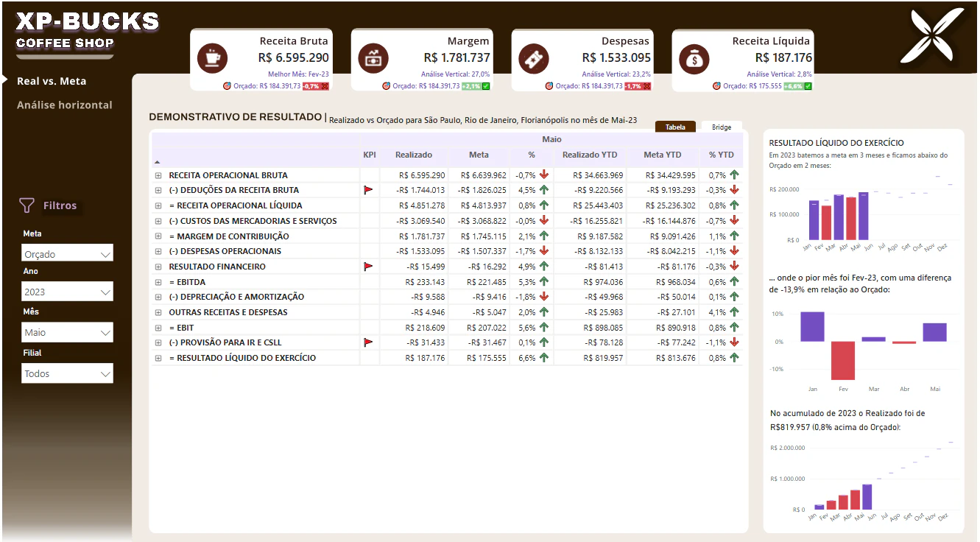
Task: Click green up arrow in Resultado Líquido % YTD column
Action: pyautogui.click(x=734, y=358)
